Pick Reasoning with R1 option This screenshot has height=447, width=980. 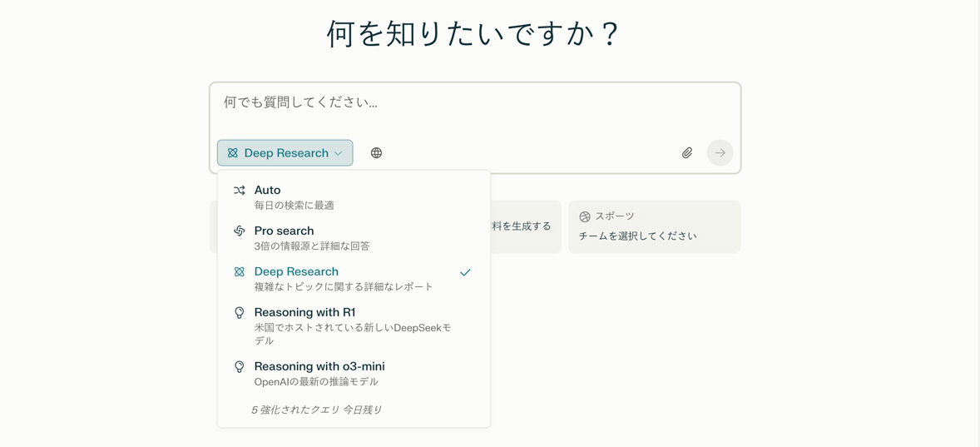point(354,326)
